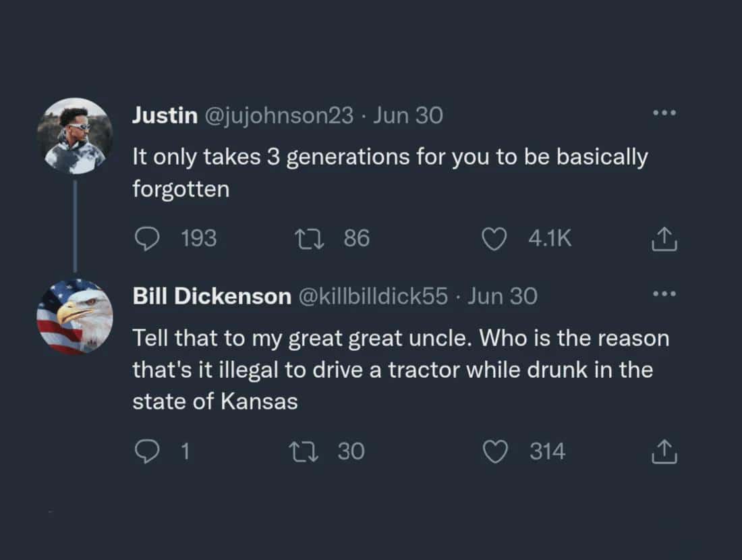This screenshot has height=560, width=742.
Task: Click Bill Dickenson's eagle avatar
Action: [x=75, y=315]
